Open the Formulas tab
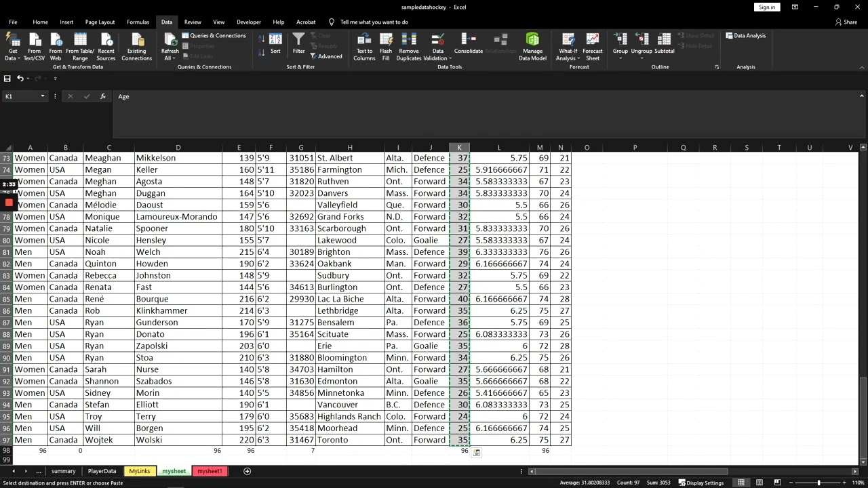 tap(138, 22)
